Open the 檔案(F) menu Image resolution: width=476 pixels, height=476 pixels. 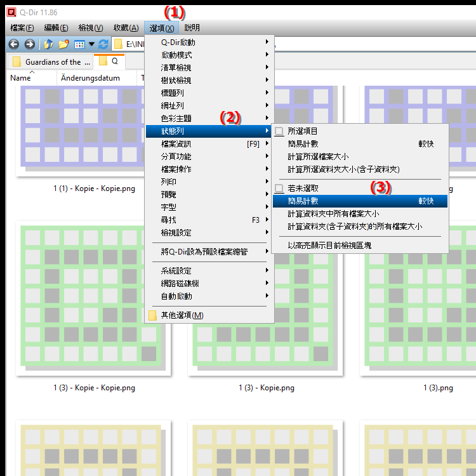[x=22, y=28]
